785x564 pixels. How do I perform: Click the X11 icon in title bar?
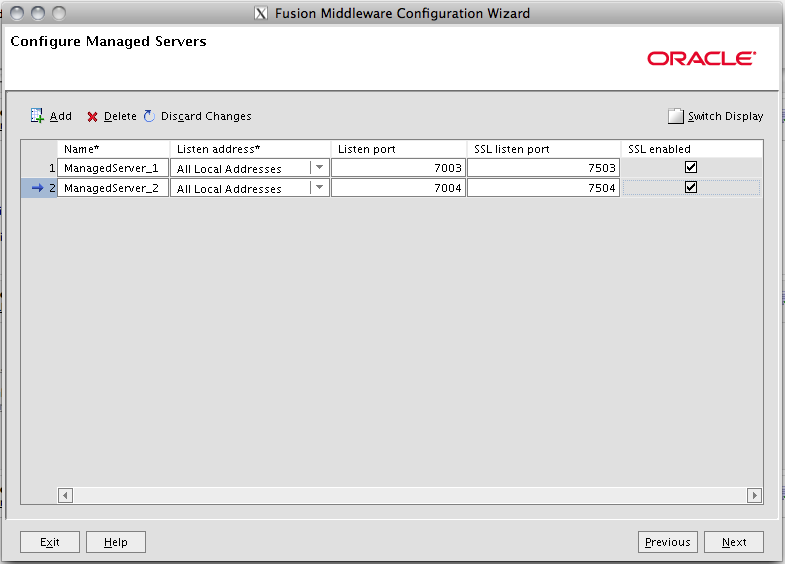coord(261,13)
